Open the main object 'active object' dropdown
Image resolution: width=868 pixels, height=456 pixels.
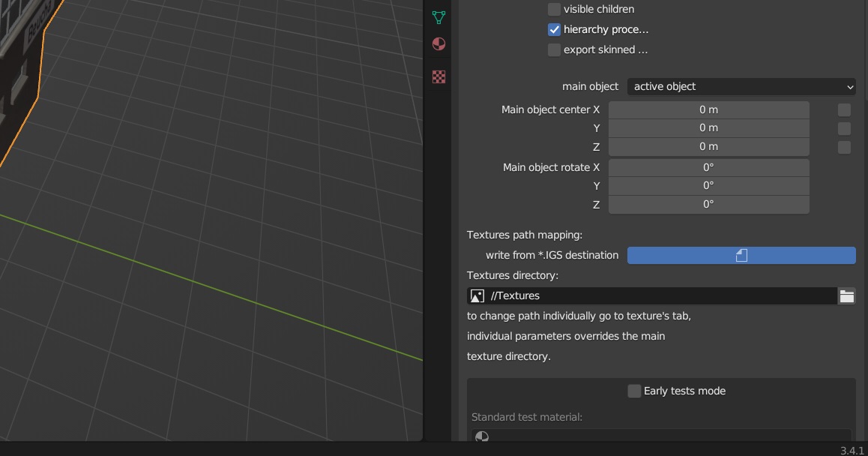[x=741, y=86]
